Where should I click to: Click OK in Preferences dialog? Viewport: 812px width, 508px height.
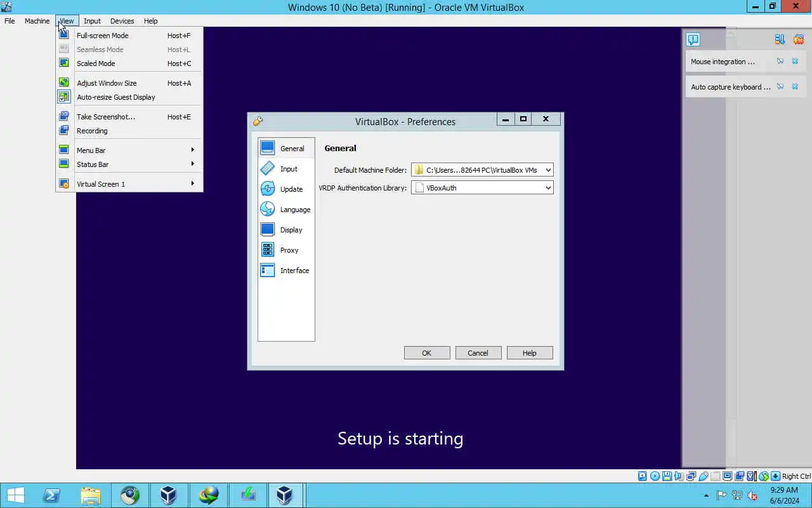(x=427, y=353)
